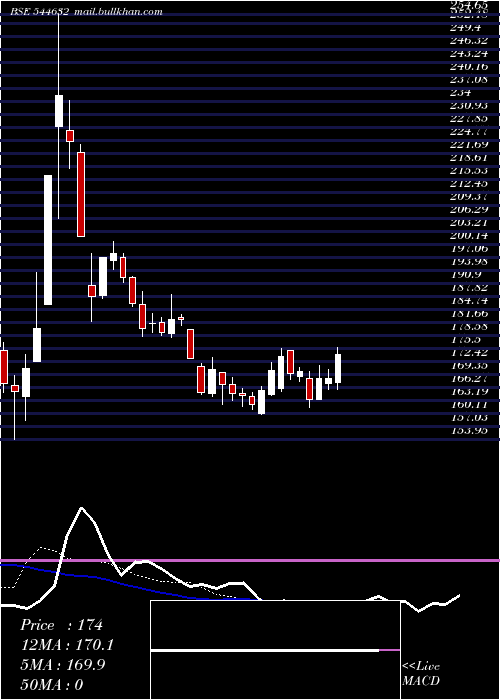The image size is (500, 700).
Task: Click the 224.77 price axis label
Action: point(469,131)
